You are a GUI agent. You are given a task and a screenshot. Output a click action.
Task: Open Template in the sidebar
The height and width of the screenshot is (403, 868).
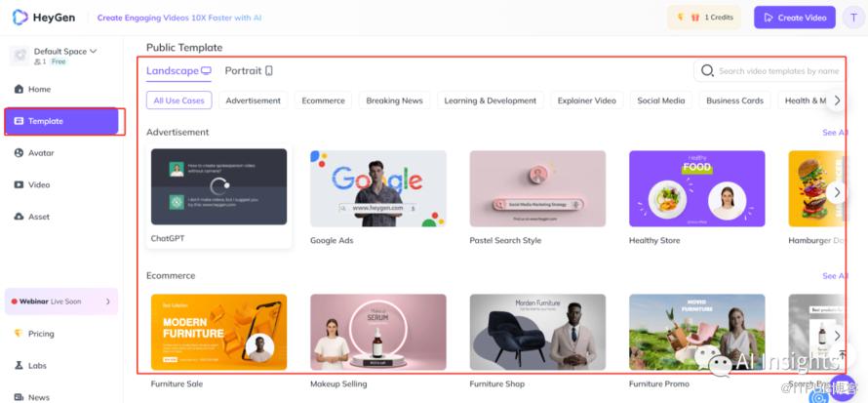click(61, 121)
